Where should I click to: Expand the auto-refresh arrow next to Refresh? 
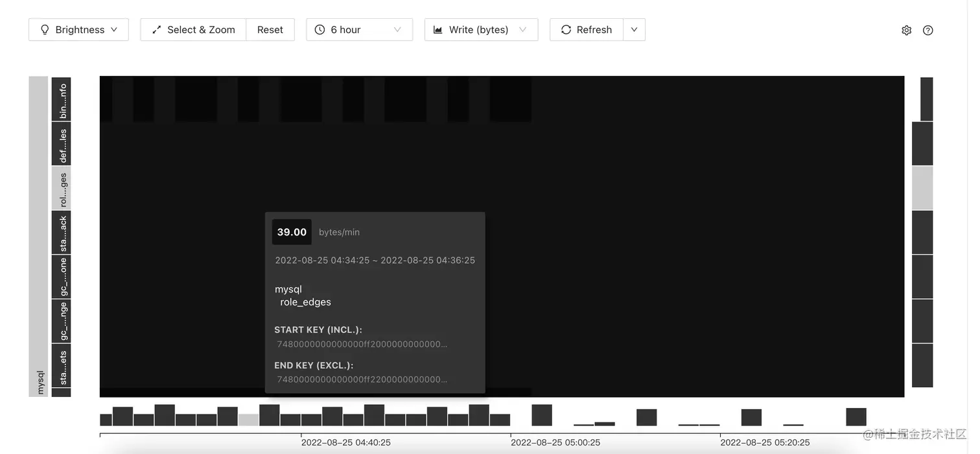[x=634, y=30]
